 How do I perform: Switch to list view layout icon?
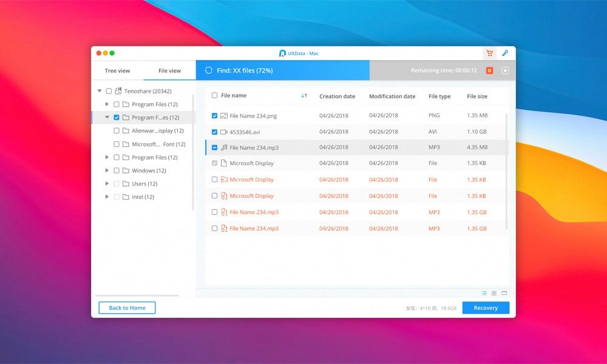click(x=484, y=293)
